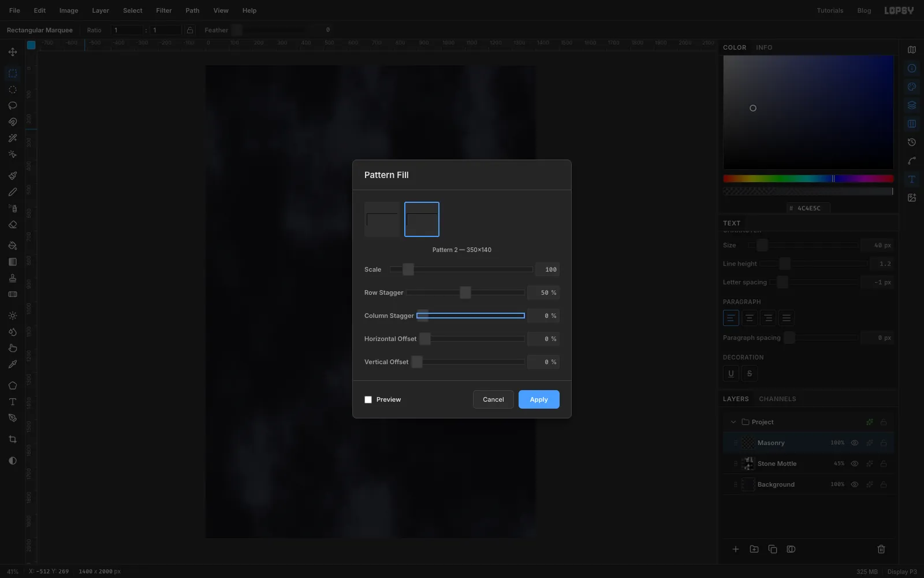Select the Move tool
This screenshot has width=924, height=578.
point(12,52)
